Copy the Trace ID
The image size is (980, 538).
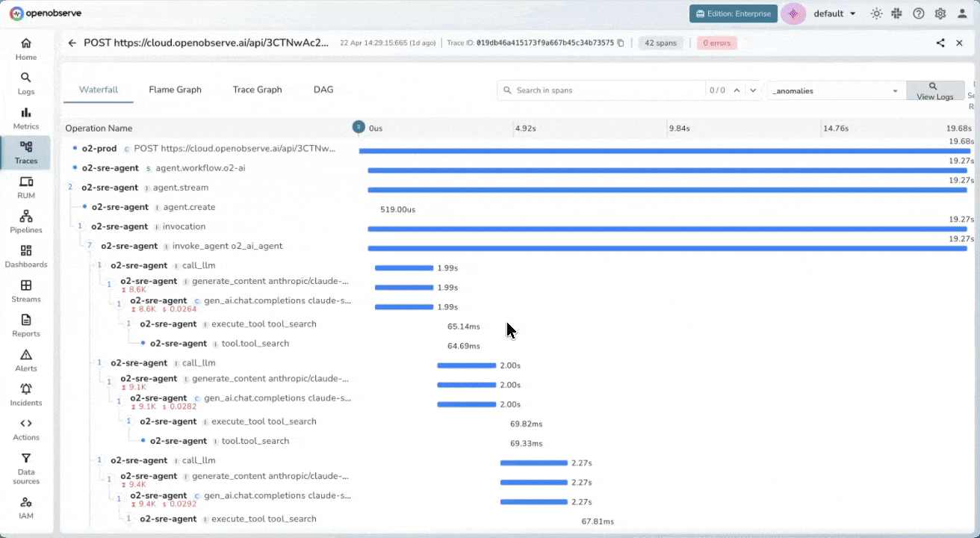621,43
